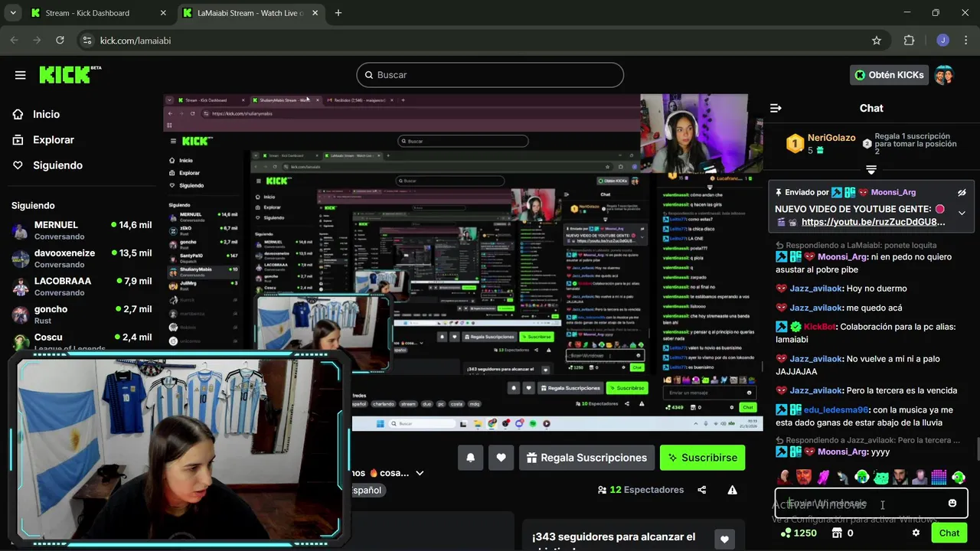
Task: Click the Suscribirse button
Action: pyautogui.click(x=702, y=458)
